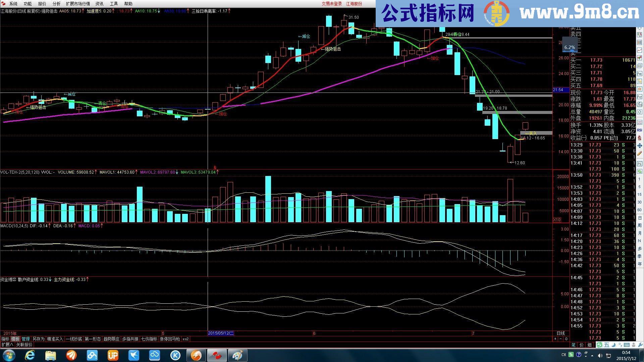
Task: Open the 系统 menu
Action: point(13,4)
